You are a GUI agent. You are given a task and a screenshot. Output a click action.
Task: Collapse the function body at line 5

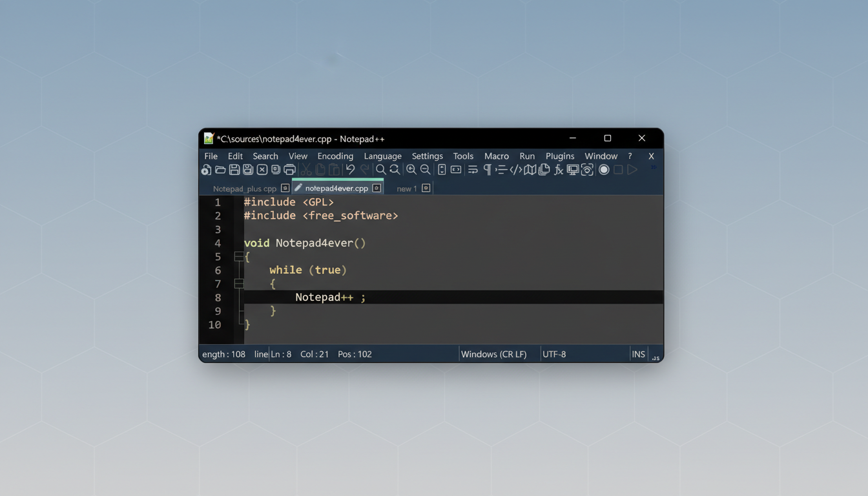click(x=238, y=256)
